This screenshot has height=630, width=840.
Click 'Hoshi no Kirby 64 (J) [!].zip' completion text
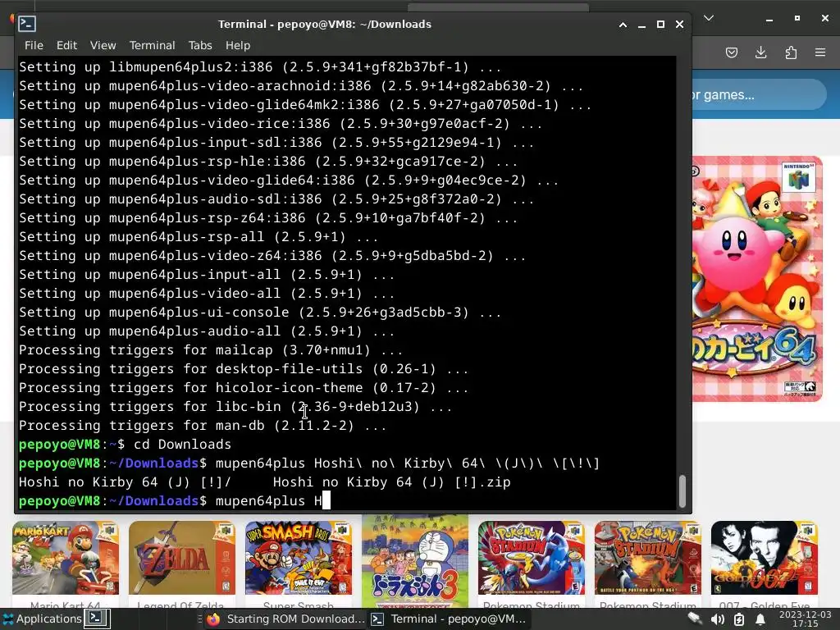click(391, 482)
